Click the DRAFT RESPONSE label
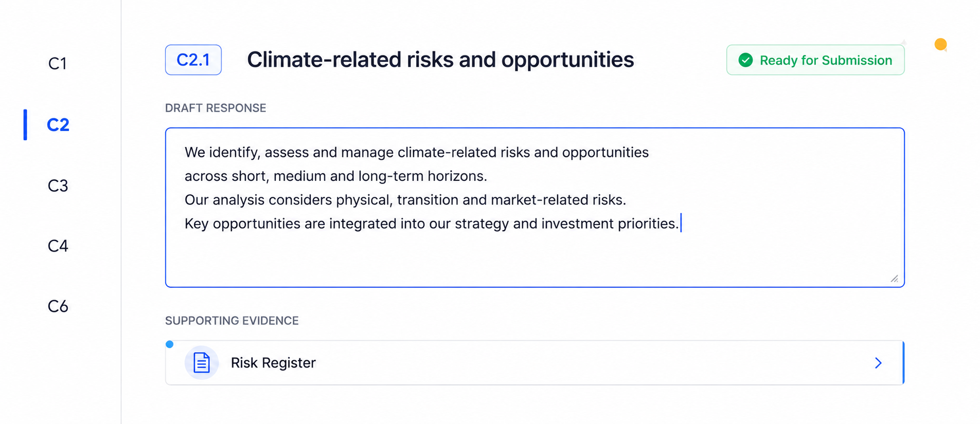 tap(216, 108)
